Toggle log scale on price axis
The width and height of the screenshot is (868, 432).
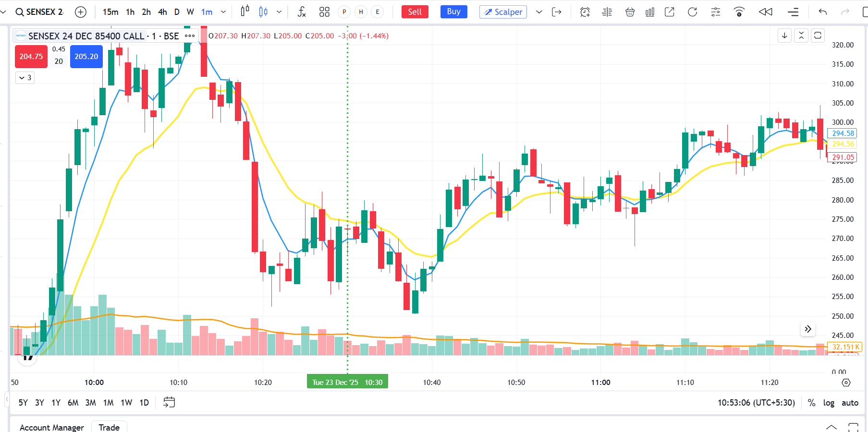click(828, 403)
